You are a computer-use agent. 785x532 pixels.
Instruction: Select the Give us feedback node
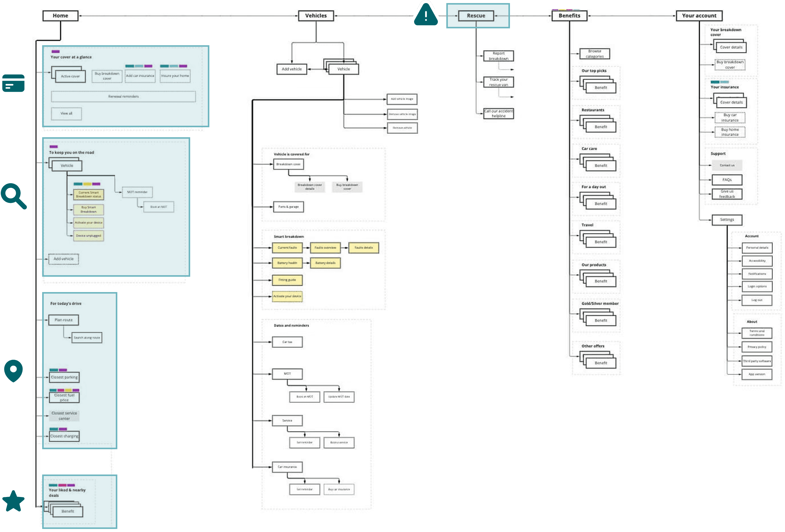pos(727,194)
